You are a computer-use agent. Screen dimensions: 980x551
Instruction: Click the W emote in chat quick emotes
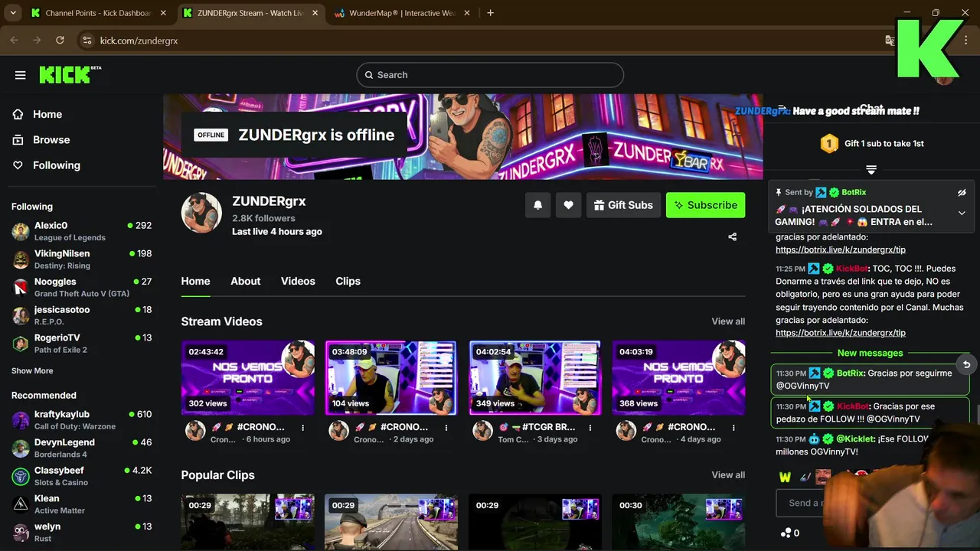[x=785, y=477]
